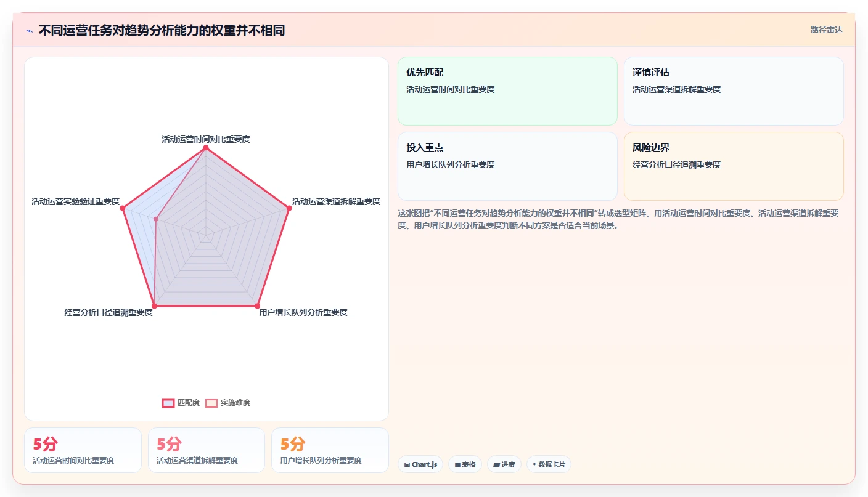Click the radar axis label 活动运营时间对比重要度

206,139
